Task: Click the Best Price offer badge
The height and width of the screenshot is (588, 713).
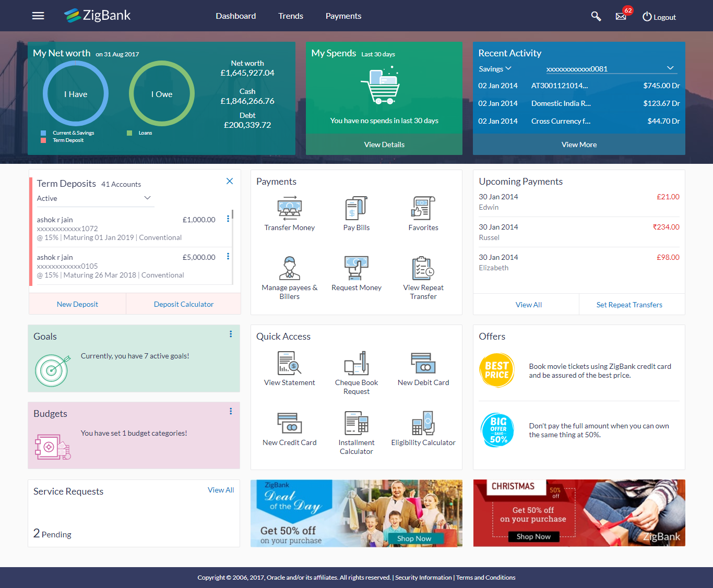Action: click(497, 370)
